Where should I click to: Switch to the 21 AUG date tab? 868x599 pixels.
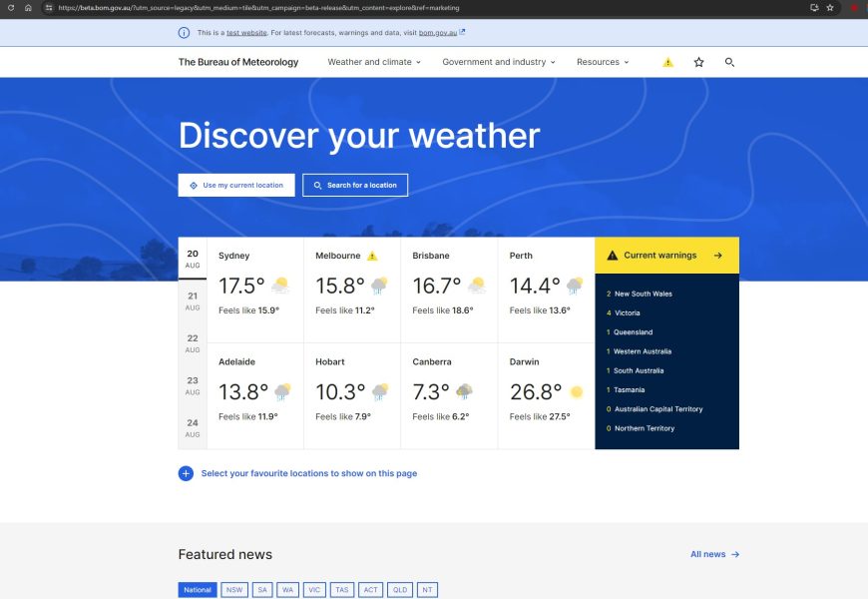point(192,301)
